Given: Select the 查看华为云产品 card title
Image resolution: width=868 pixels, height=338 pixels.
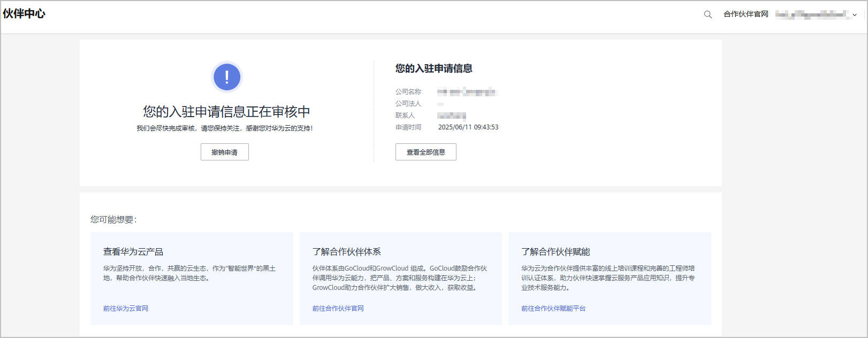Looking at the screenshot, I should pyautogui.click(x=133, y=252).
